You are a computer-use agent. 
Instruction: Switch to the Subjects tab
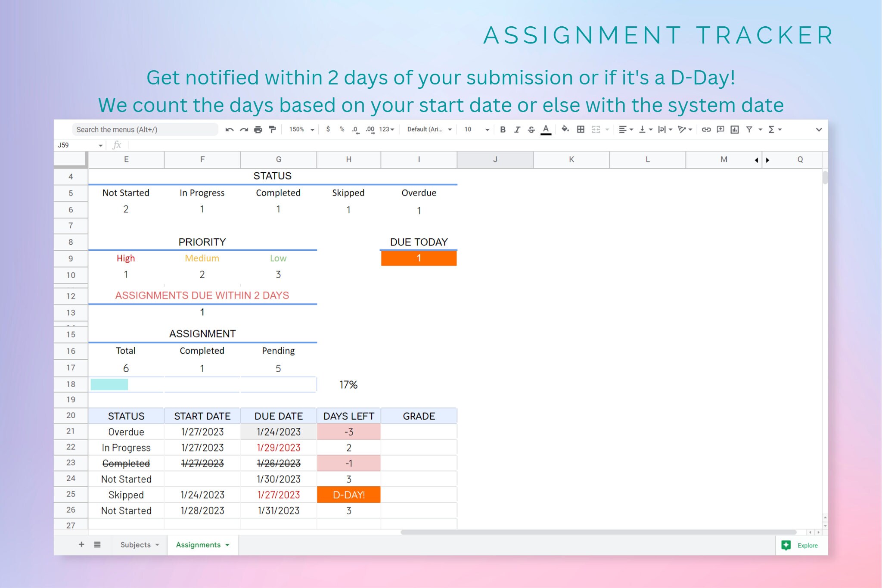136,545
